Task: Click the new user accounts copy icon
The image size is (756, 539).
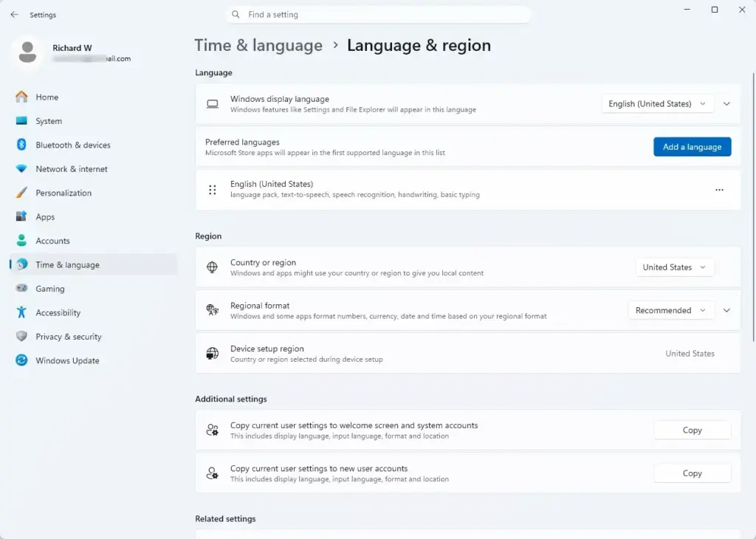Action: (212, 473)
